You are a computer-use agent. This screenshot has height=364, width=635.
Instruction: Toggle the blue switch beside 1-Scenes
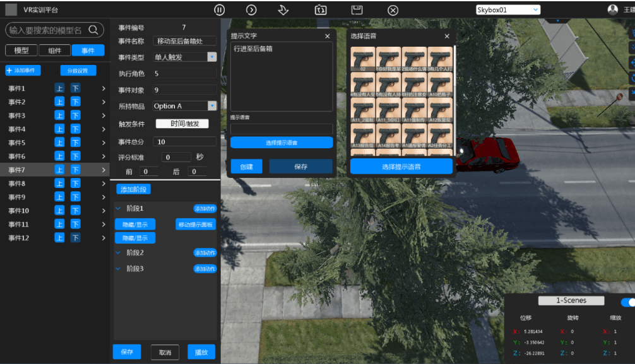[x=628, y=302]
